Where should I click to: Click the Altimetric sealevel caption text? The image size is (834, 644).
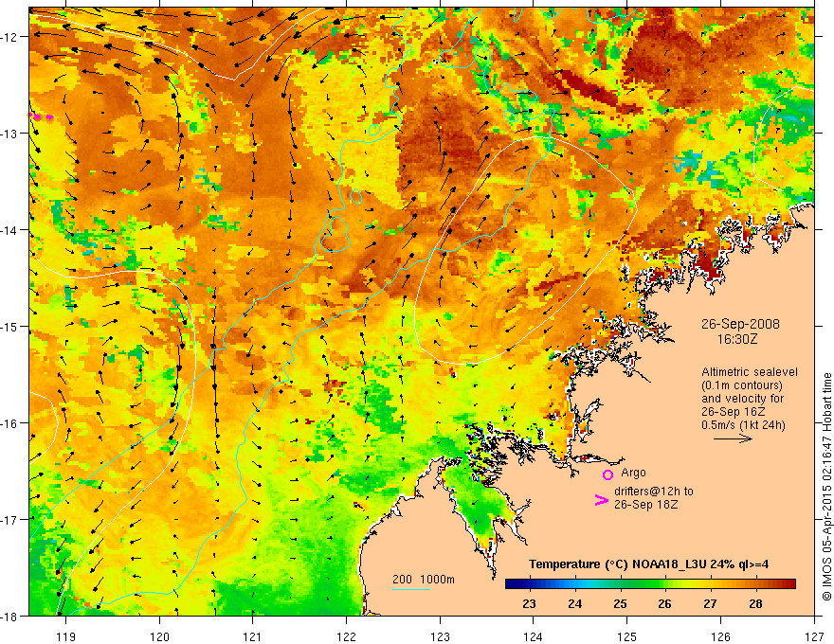[750, 398]
